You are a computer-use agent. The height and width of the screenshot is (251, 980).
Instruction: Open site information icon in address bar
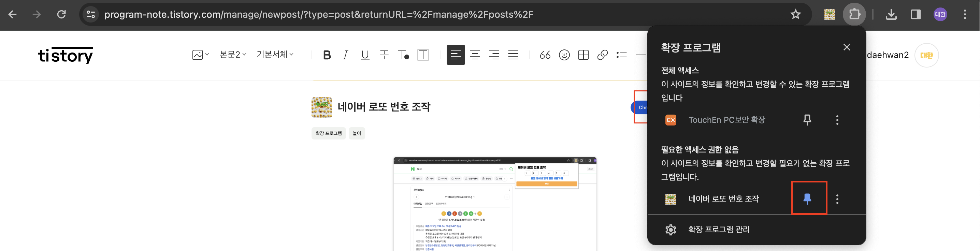[90, 14]
